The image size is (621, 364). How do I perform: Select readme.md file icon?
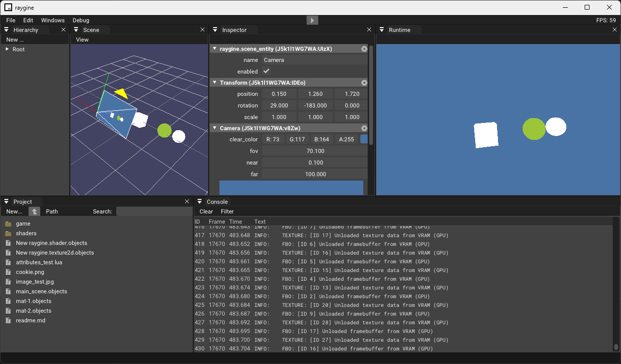8,320
